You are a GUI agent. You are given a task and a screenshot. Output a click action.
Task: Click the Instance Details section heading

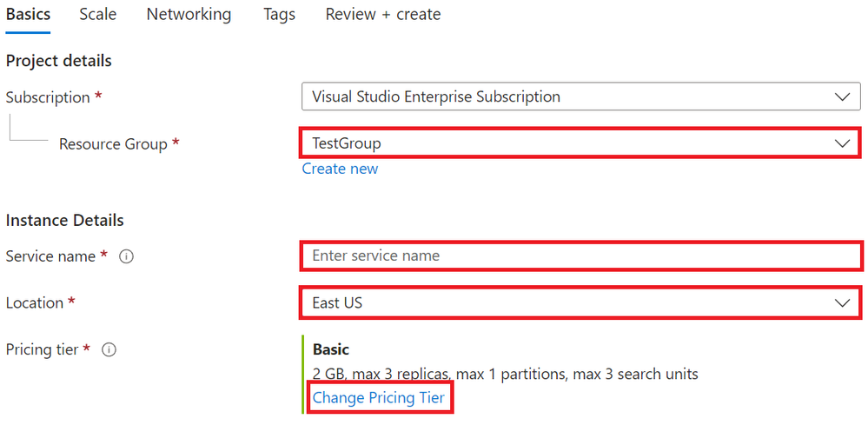[65, 220]
